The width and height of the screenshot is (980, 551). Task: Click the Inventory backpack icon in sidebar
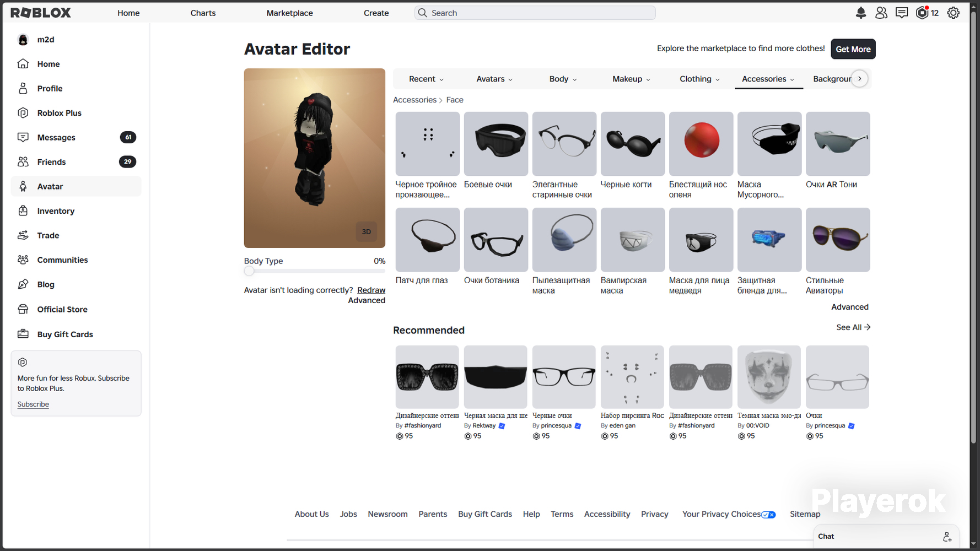(x=23, y=211)
